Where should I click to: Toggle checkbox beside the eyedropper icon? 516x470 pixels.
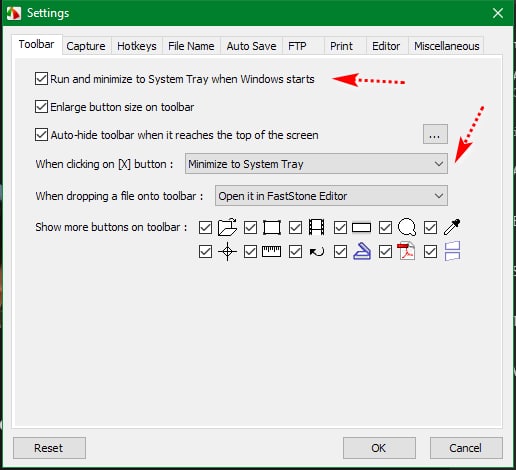coord(430,228)
